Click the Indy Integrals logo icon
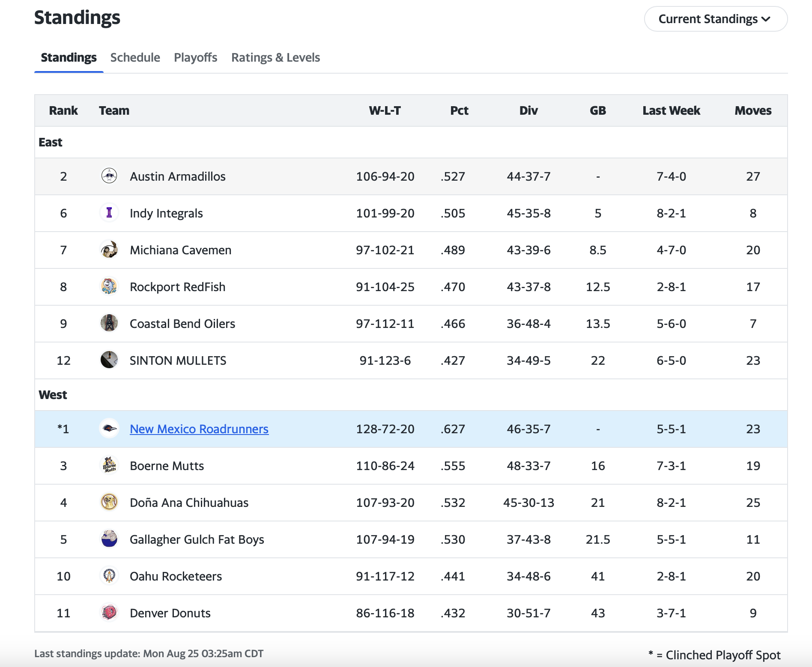The height and width of the screenshot is (667, 812). tap(109, 213)
